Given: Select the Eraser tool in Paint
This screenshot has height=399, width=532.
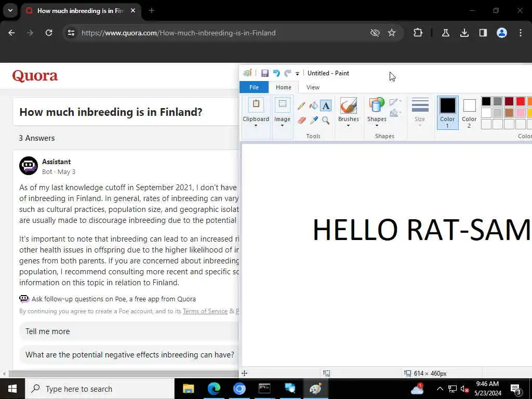Looking at the screenshot, I should click(x=301, y=120).
